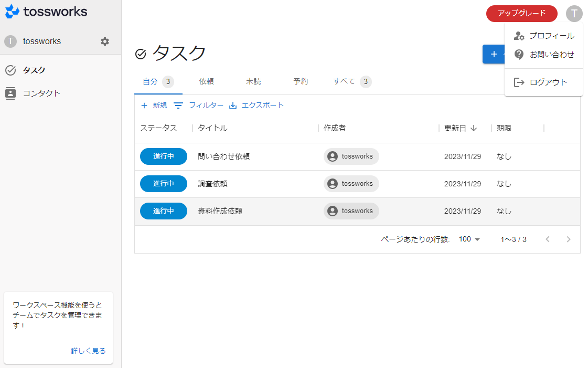The image size is (588, 368).
Task: Click the tossworks logo icon
Action: point(13,12)
